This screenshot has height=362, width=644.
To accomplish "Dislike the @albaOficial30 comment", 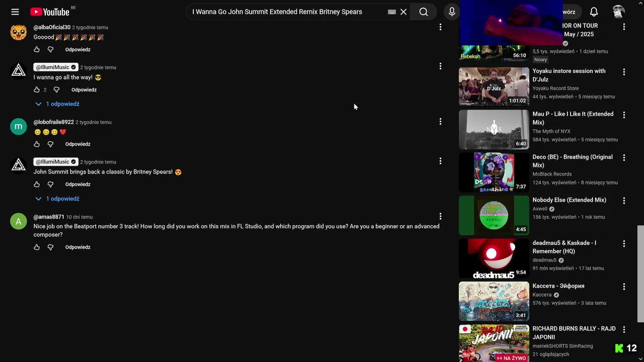I will [x=50, y=49].
